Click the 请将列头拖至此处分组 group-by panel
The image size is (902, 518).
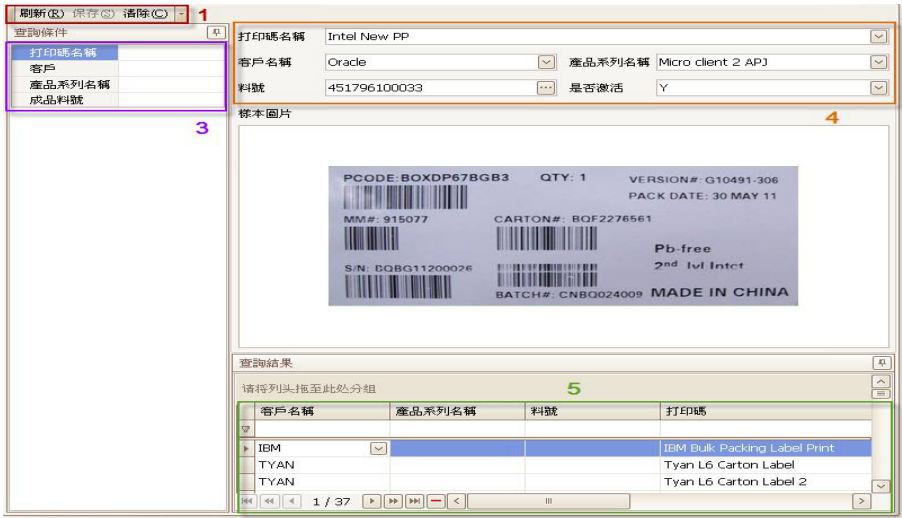coord(553,389)
